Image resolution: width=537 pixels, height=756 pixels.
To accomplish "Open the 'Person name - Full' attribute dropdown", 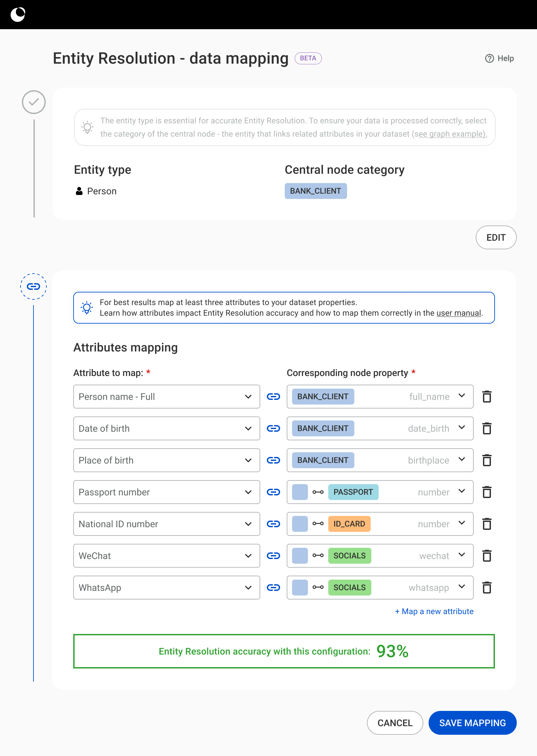I will pyautogui.click(x=166, y=397).
